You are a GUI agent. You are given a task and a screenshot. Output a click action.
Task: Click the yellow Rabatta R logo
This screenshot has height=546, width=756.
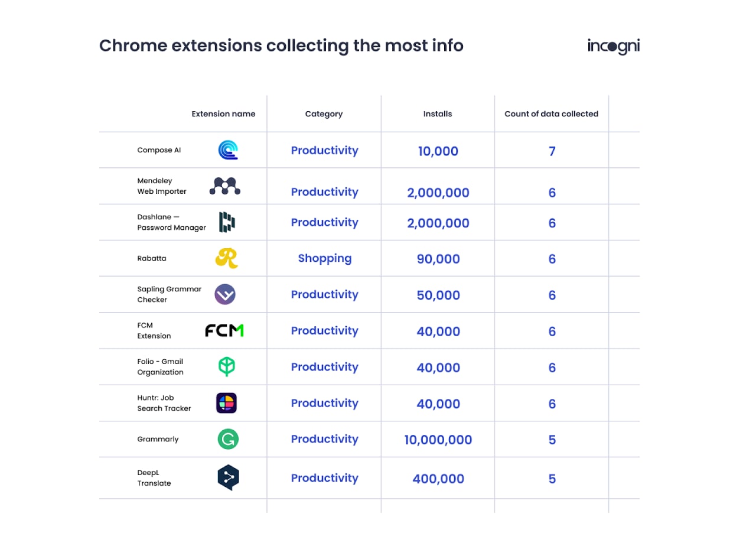[x=227, y=258]
